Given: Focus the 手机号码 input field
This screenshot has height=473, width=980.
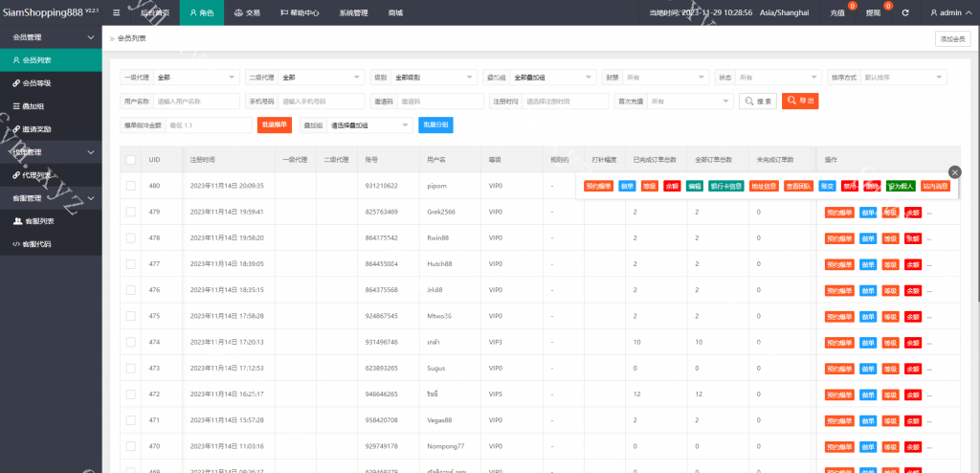Looking at the screenshot, I should tap(322, 101).
